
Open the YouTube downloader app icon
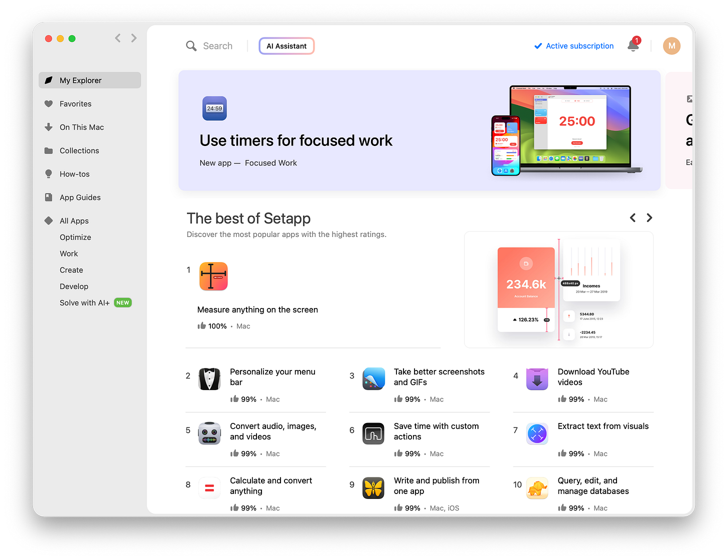click(537, 379)
